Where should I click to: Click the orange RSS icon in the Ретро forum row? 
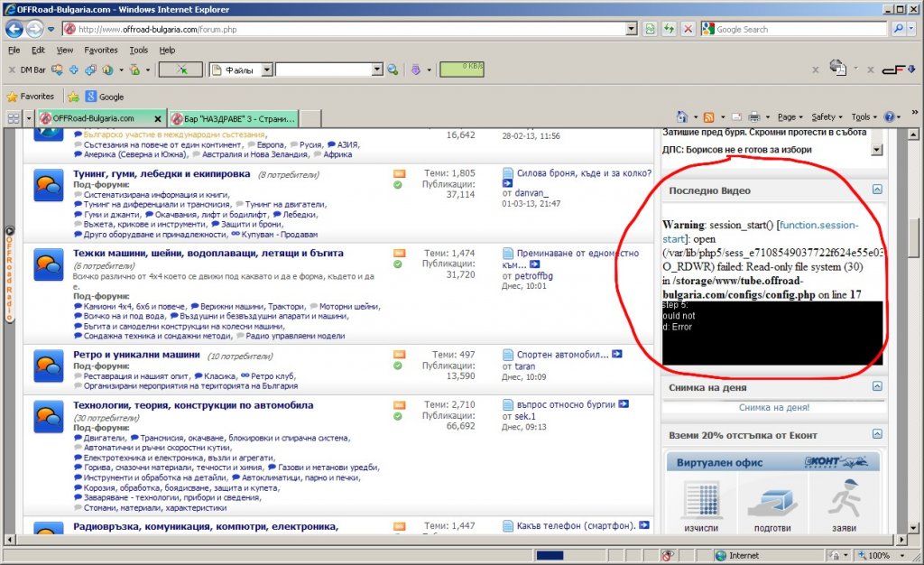point(399,355)
